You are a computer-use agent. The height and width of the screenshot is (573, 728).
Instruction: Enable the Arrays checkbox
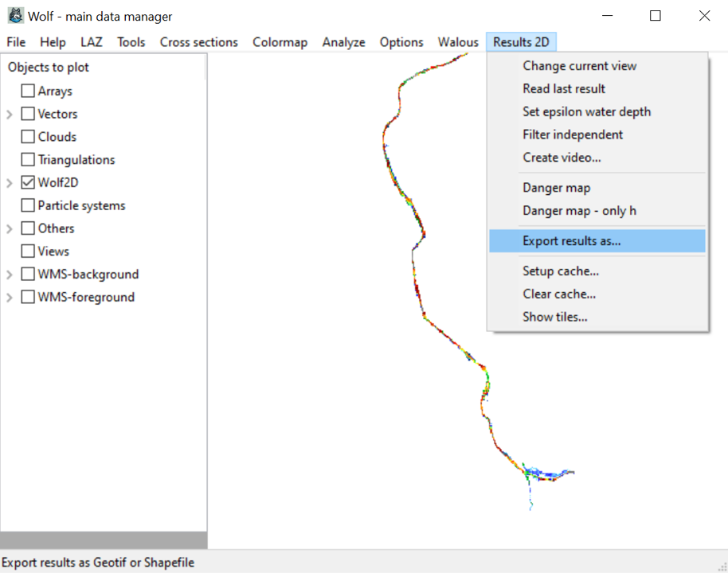tap(28, 92)
